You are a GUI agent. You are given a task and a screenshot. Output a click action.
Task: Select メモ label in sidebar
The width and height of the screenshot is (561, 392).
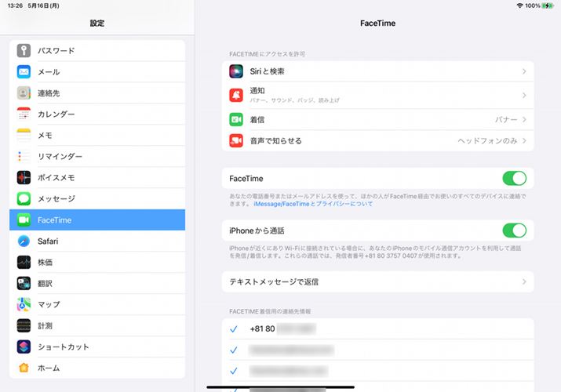coord(45,136)
